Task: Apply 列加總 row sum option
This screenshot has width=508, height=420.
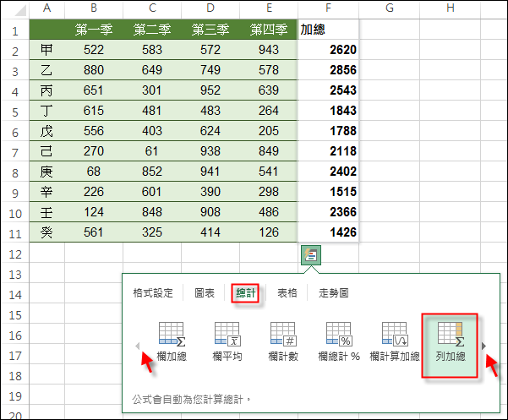Action: click(450, 346)
